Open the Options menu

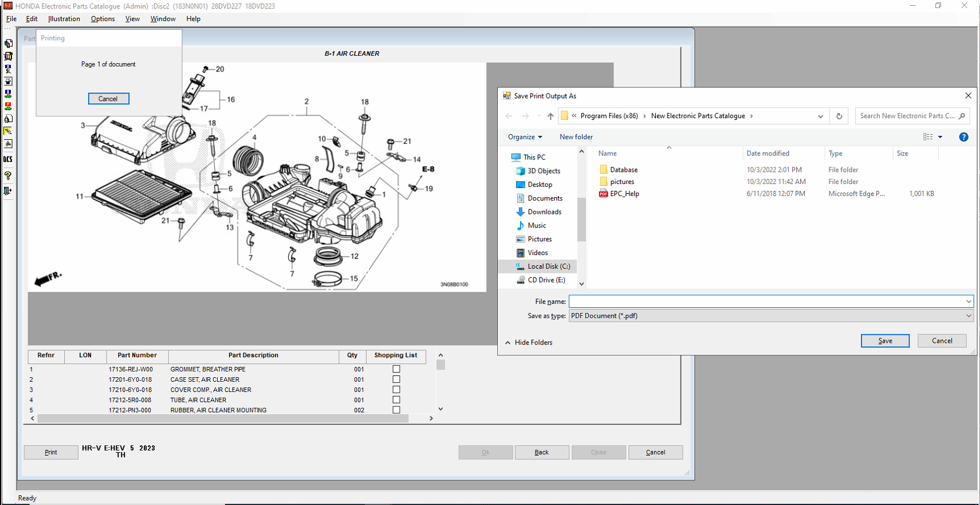tap(103, 19)
